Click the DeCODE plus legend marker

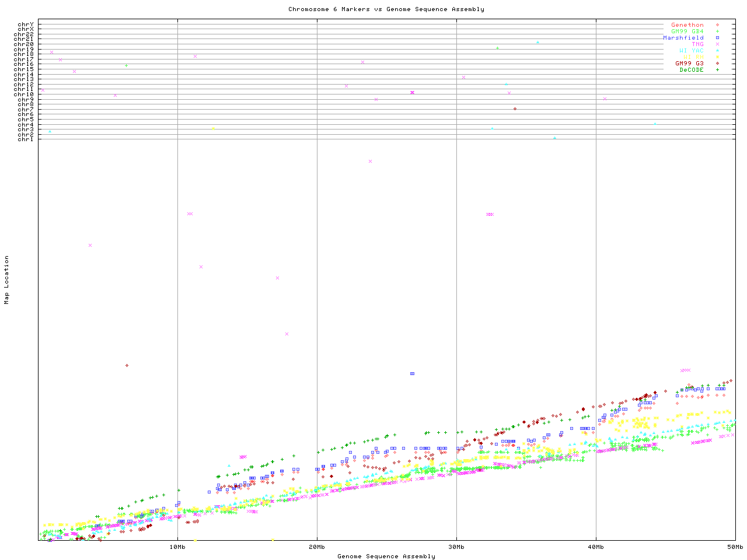[717, 70]
